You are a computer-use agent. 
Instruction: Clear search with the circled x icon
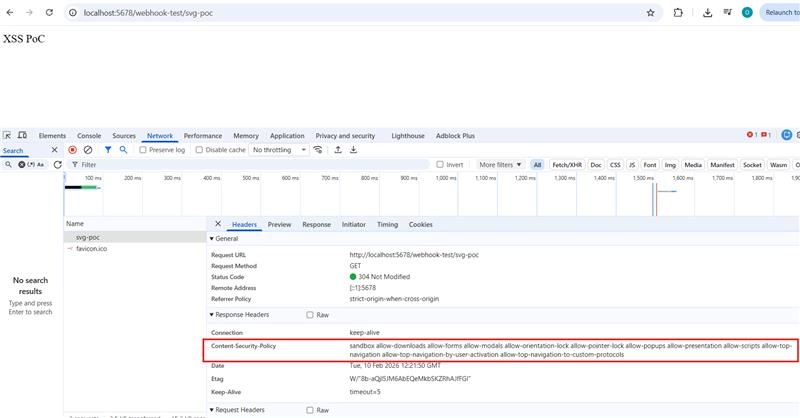(22, 164)
